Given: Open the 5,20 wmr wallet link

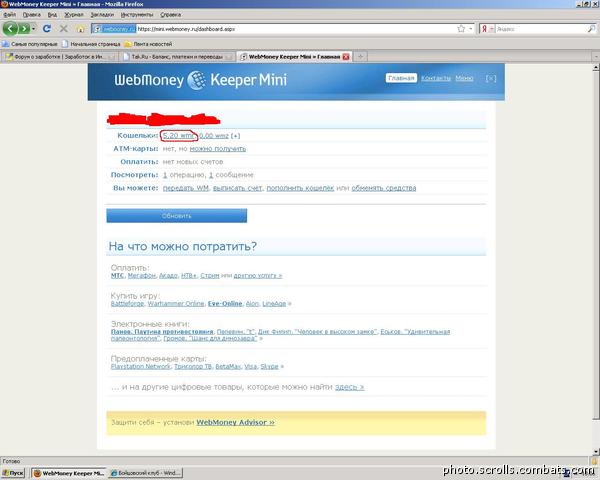Looking at the screenshot, I should [x=178, y=136].
